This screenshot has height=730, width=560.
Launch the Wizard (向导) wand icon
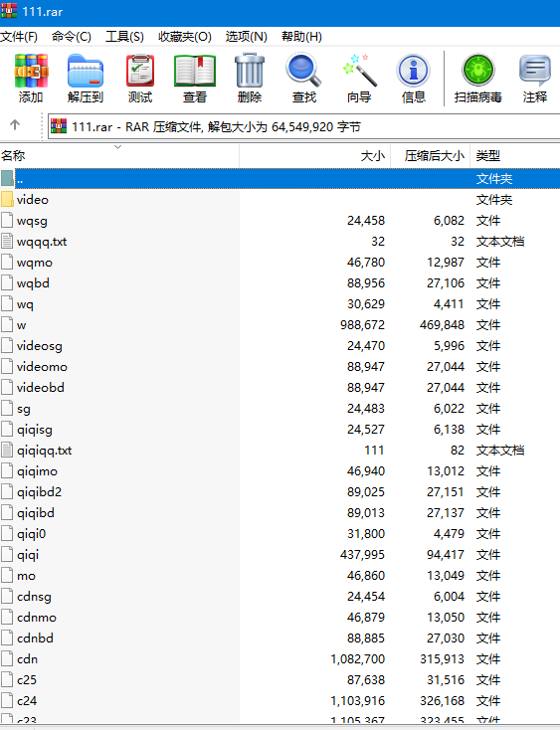[x=359, y=78]
